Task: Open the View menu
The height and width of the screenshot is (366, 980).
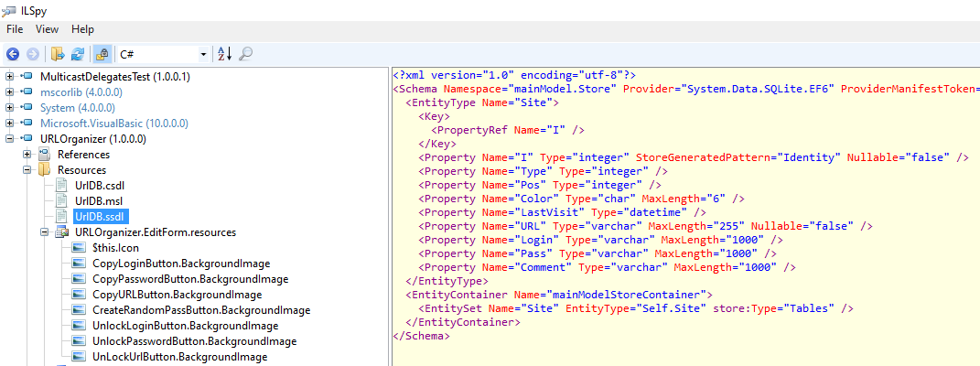Action: click(47, 29)
